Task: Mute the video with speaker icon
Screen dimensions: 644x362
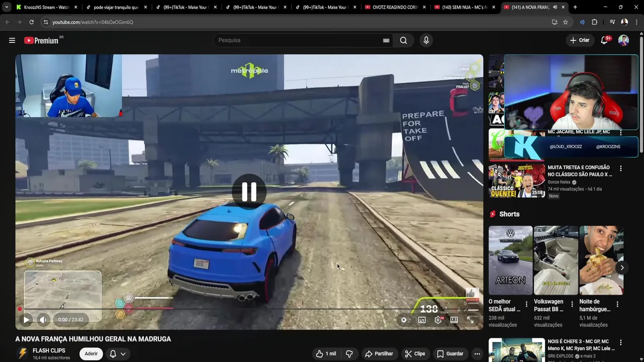Action: point(43,320)
